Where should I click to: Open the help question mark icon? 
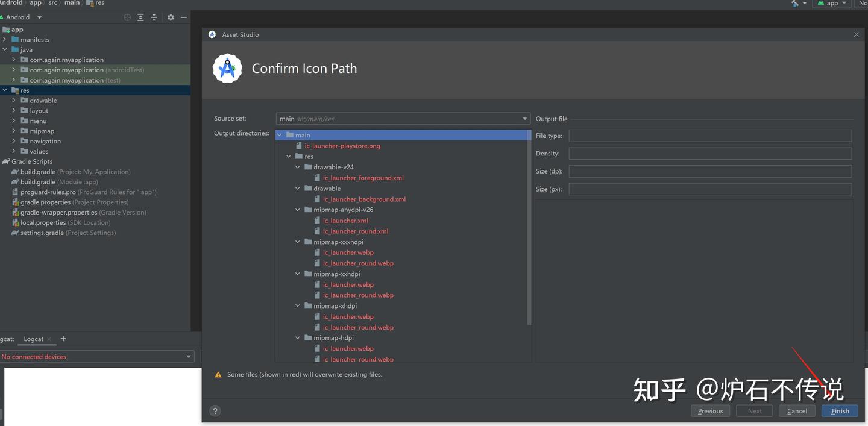click(x=215, y=411)
